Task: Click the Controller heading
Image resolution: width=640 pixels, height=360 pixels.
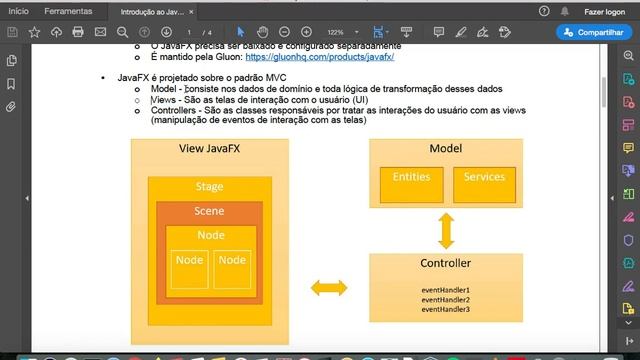Action: [x=445, y=263]
